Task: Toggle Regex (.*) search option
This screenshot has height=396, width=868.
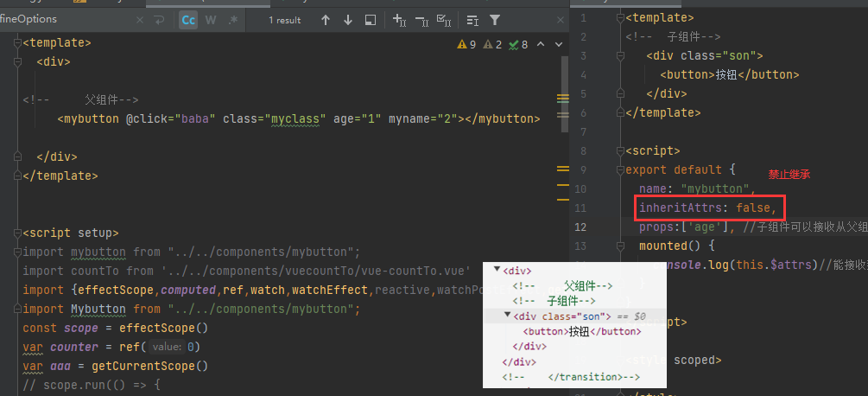Action: (233, 20)
